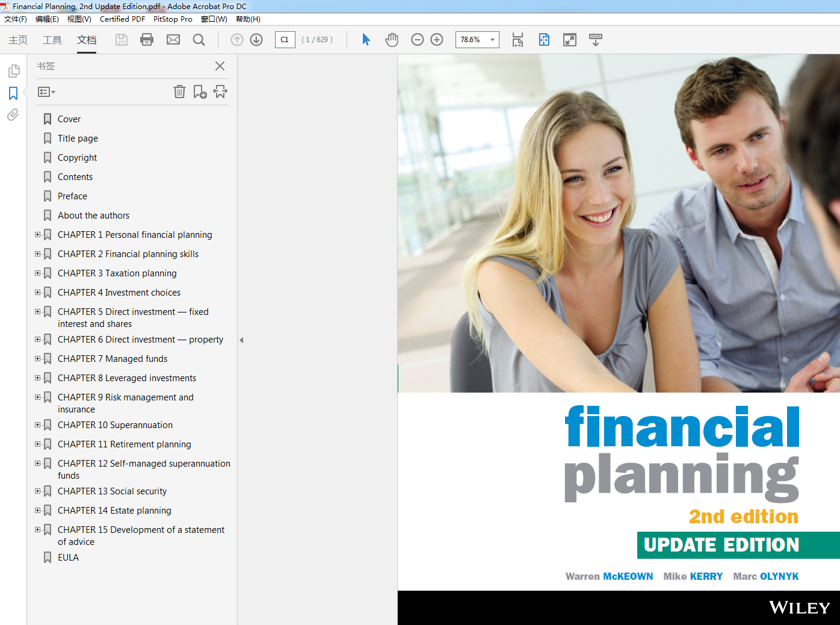The image size is (840, 625).
Task: Expand CHAPTER 3 Taxation planning
Action: click(x=37, y=273)
